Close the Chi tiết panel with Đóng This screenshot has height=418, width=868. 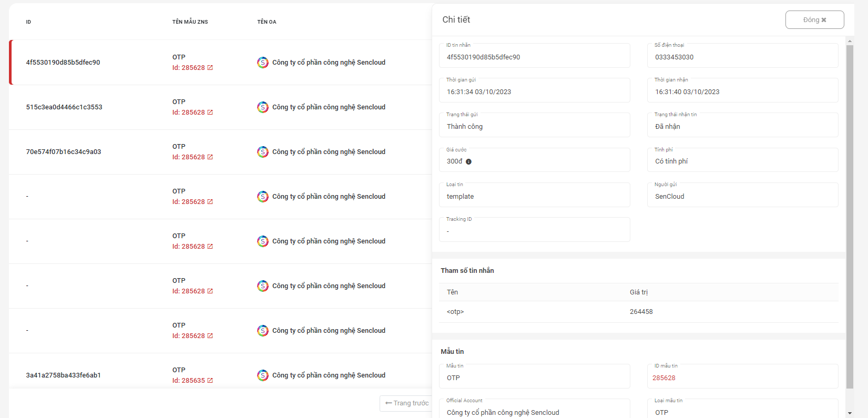[x=814, y=20]
